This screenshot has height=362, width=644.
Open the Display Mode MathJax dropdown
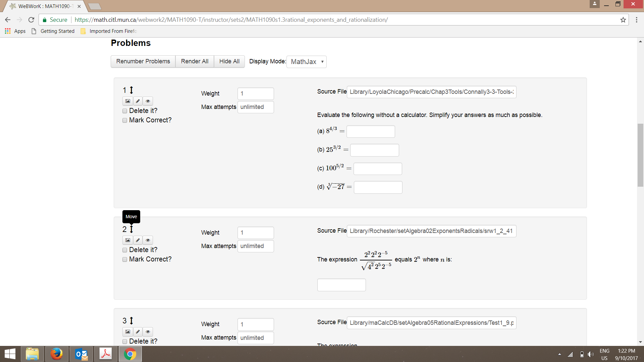pos(307,62)
